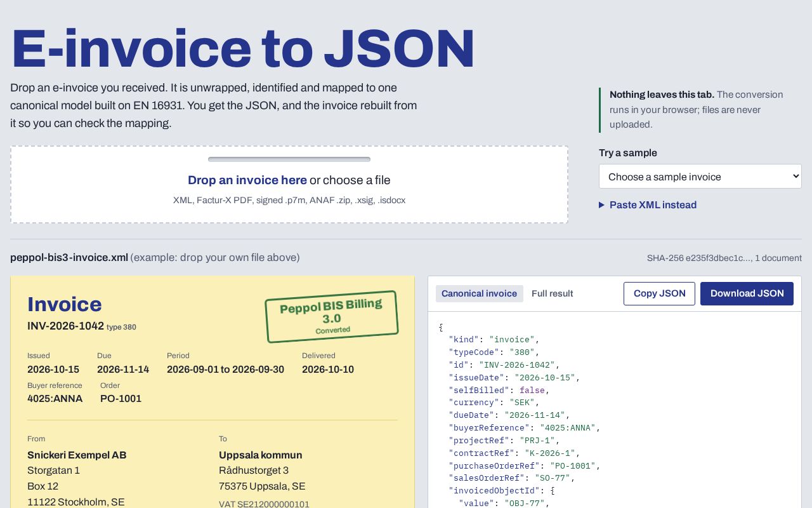812x508 pixels.
Task: Click the file name peppol-bis3-invoice.xml
Action: click(69, 257)
